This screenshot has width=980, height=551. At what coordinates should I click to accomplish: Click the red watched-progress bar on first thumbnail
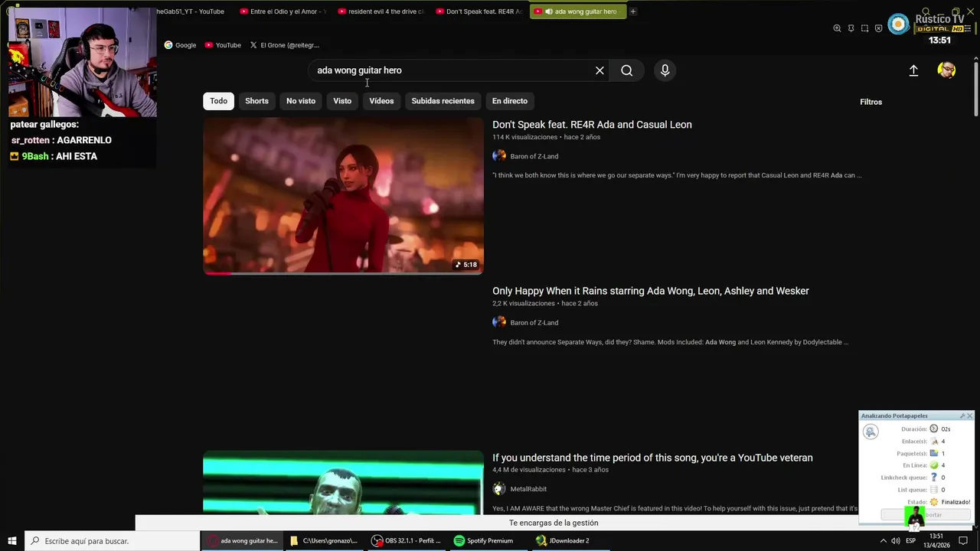(217, 273)
